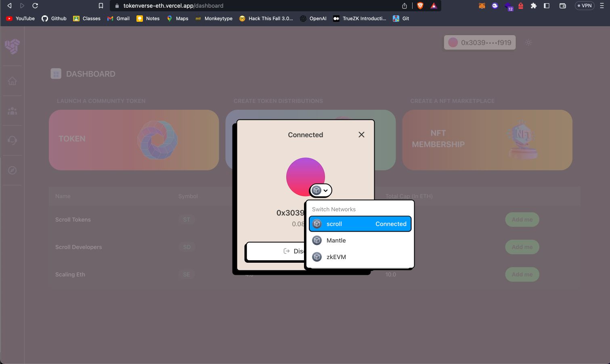Reload the page
The height and width of the screenshot is (364, 610).
pos(35,6)
